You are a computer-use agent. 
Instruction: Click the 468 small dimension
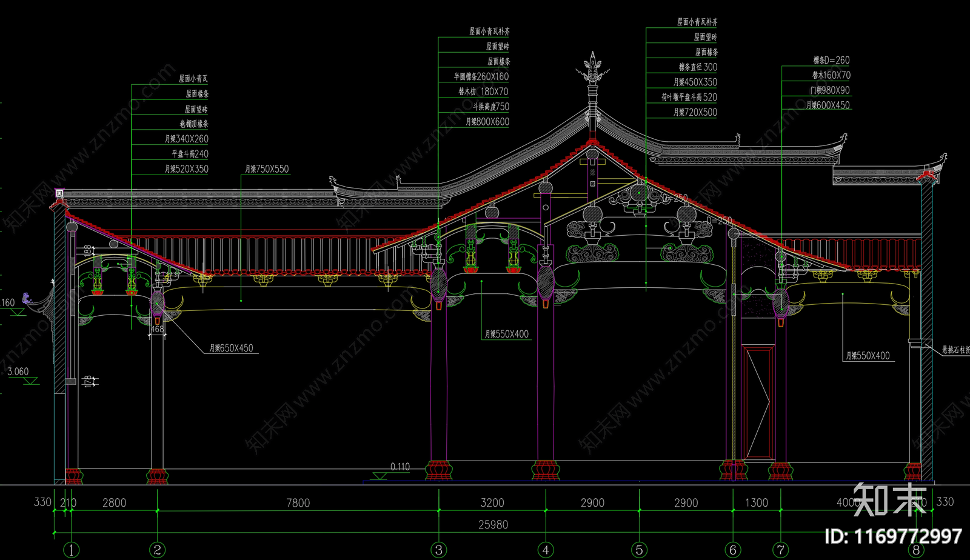coord(157,329)
